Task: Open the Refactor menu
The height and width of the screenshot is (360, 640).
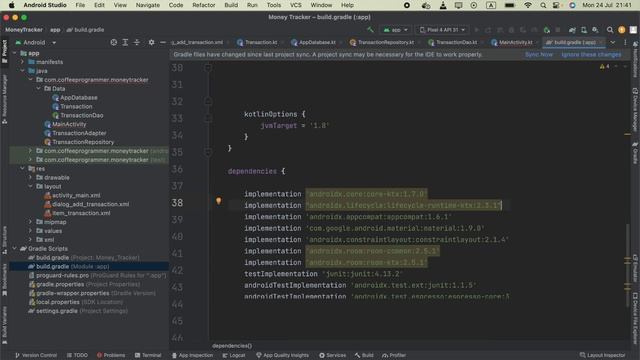Action: point(203,5)
